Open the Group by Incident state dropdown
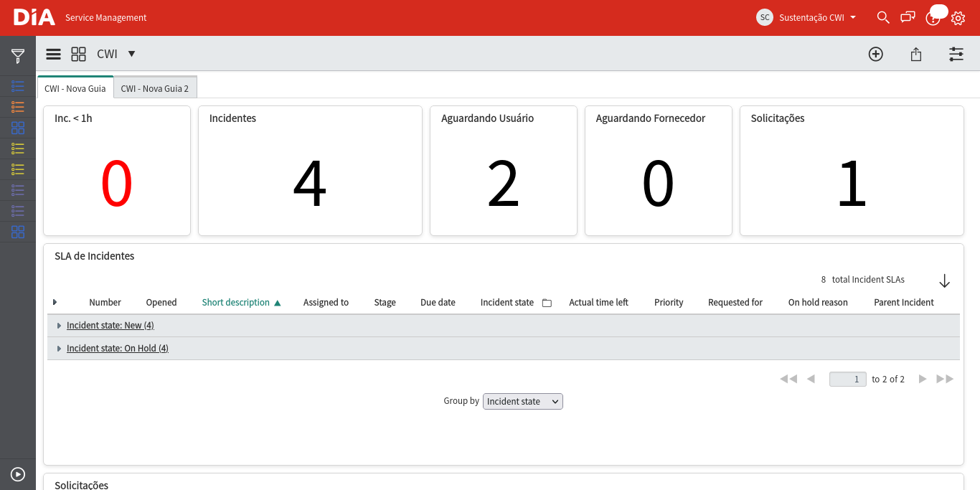The height and width of the screenshot is (490, 980). tap(523, 401)
